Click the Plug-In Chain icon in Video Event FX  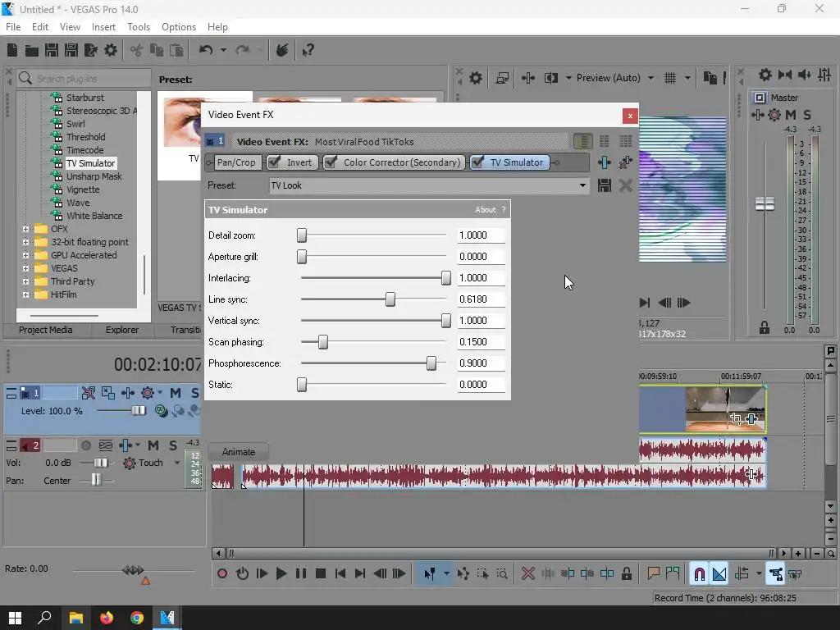pos(605,162)
